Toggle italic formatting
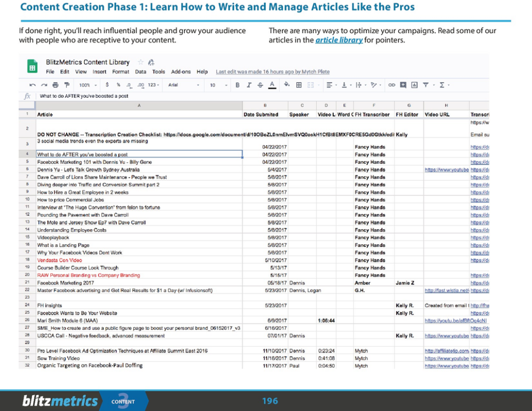Viewport: 532px width, 411px height. coord(249,85)
